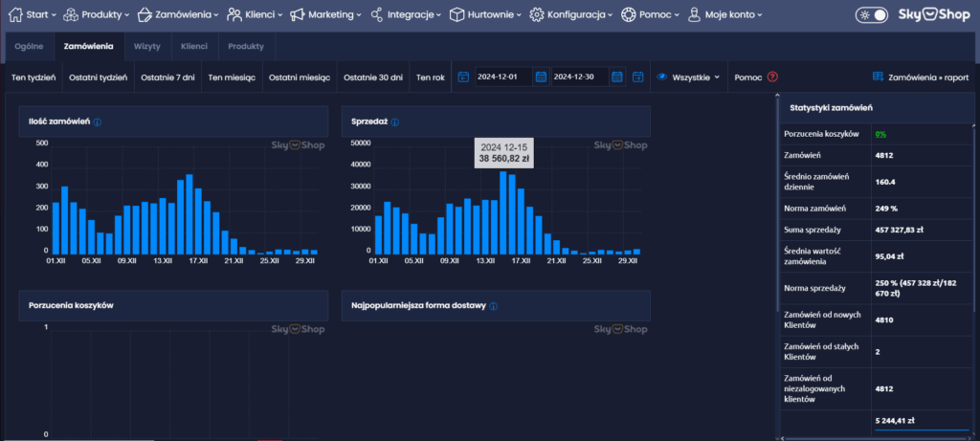Viewport: 980px width, 441px height.
Task: Click the red Pomoc question mark icon
Action: pyautogui.click(x=772, y=77)
